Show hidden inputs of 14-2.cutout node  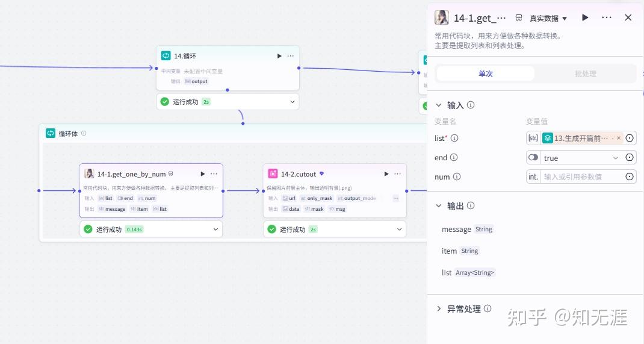395,198
